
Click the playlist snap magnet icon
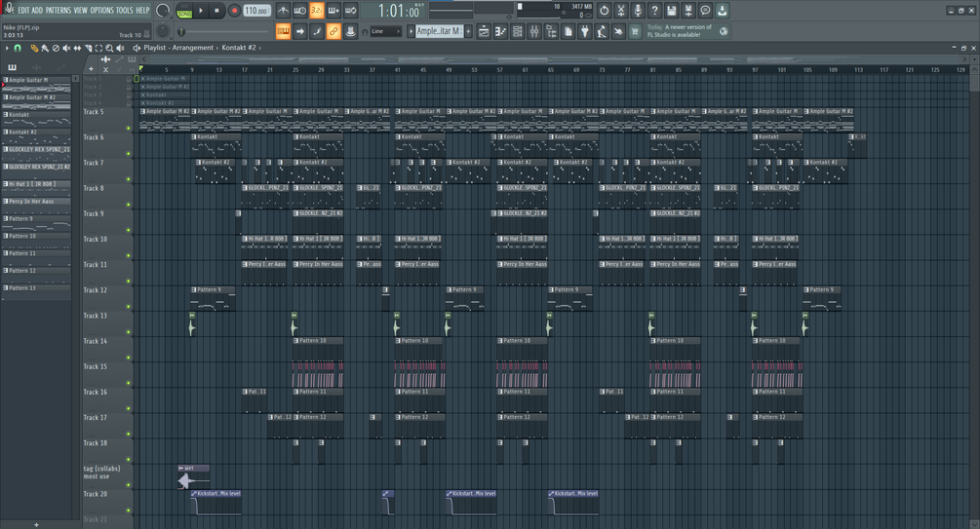click(x=18, y=48)
